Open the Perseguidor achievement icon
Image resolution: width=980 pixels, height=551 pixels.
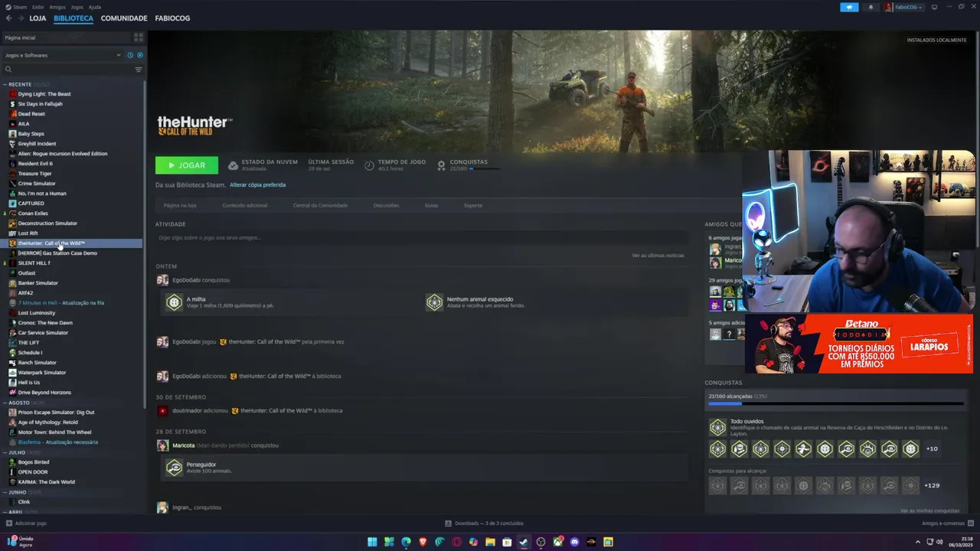[174, 468]
